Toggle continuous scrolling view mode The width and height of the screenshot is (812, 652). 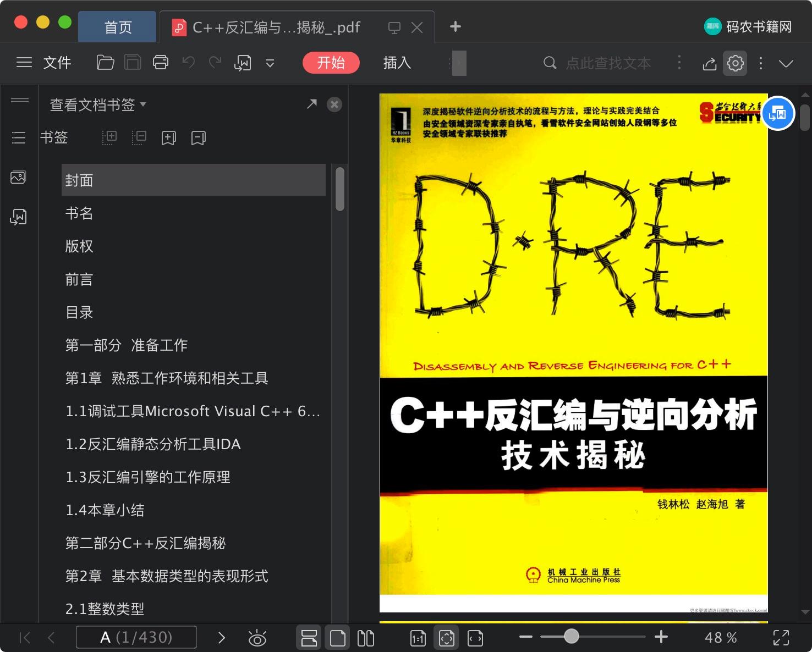pos(309,638)
